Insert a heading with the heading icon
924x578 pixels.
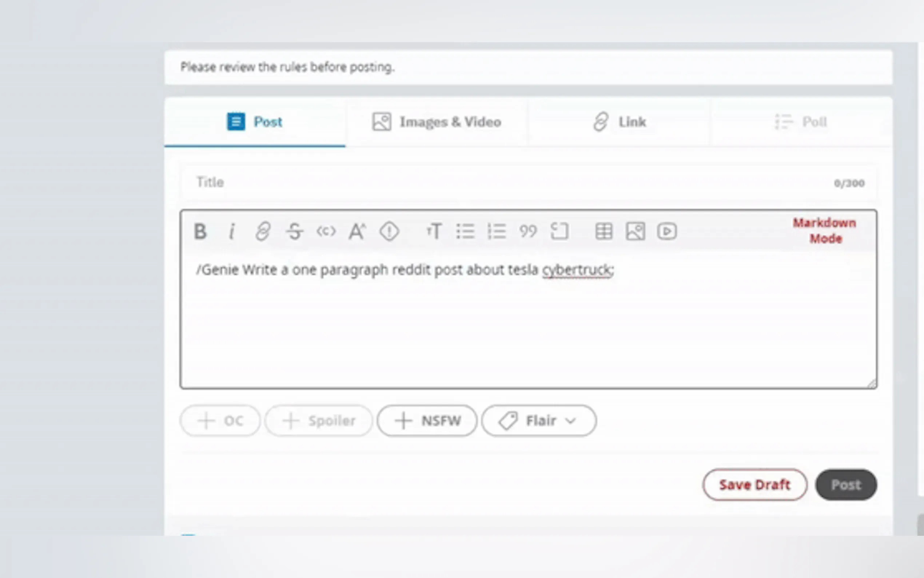click(x=434, y=231)
